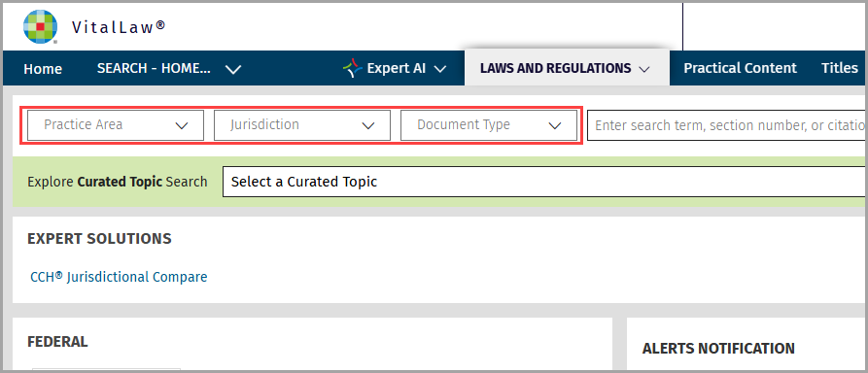Screen dimensions: 868x373
Task: Click the EXPERT SOLUTIONS heading
Action: point(100,239)
